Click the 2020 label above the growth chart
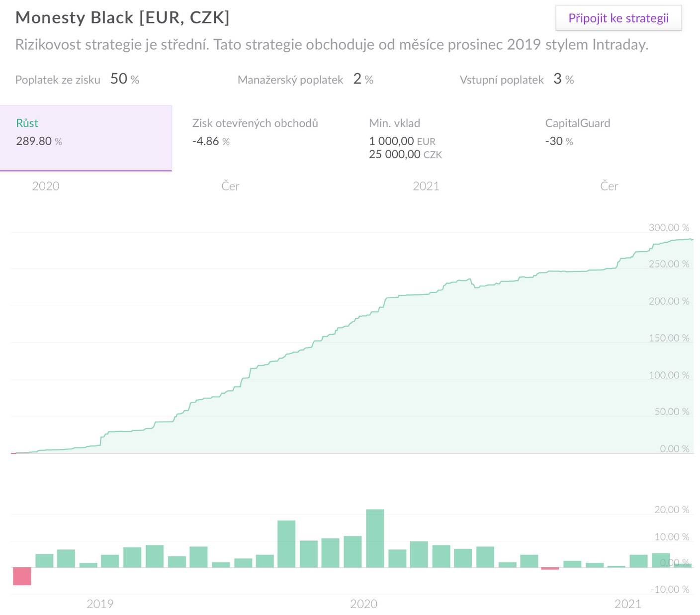 click(x=46, y=186)
